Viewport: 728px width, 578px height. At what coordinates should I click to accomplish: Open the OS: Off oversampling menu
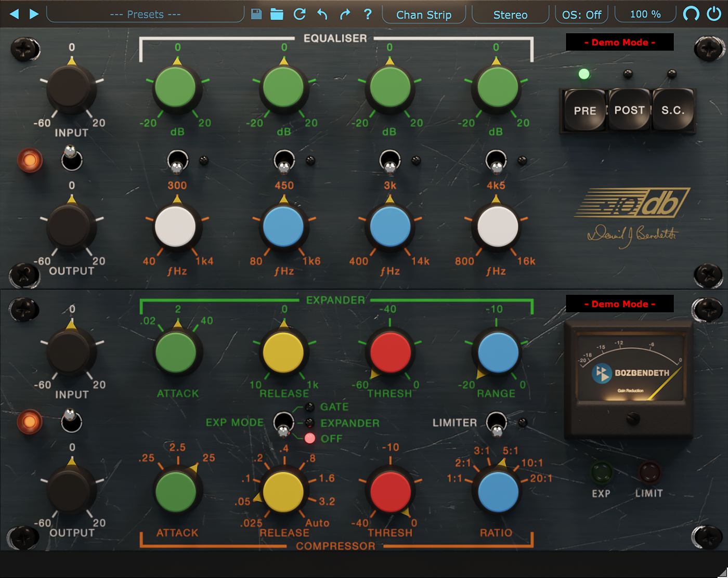coord(581,15)
